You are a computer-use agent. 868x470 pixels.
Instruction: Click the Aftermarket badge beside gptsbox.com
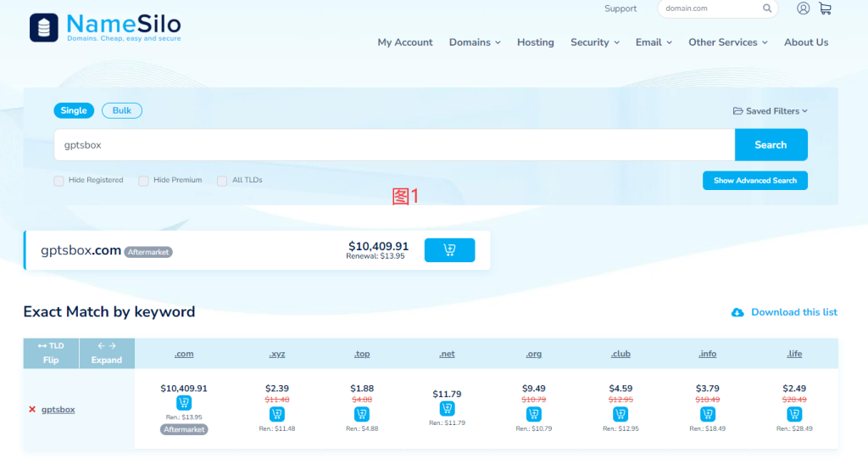click(147, 252)
